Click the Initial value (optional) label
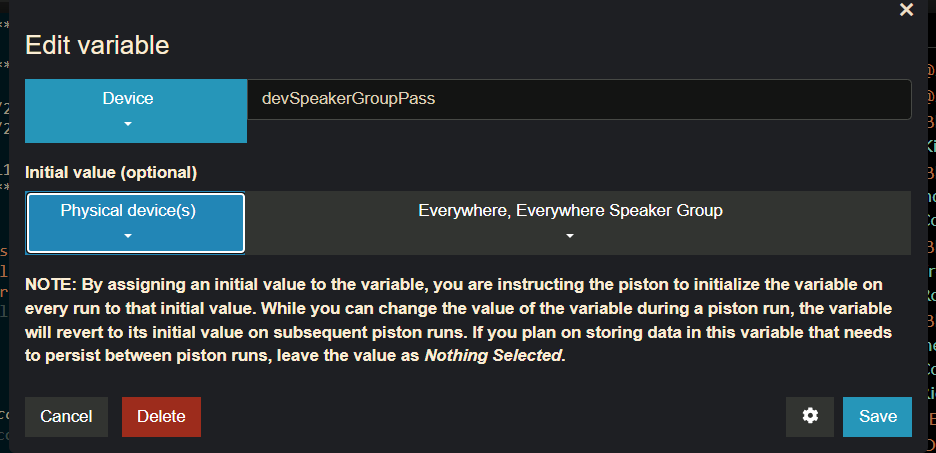This screenshot has height=453, width=936. click(x=111, y=172)
